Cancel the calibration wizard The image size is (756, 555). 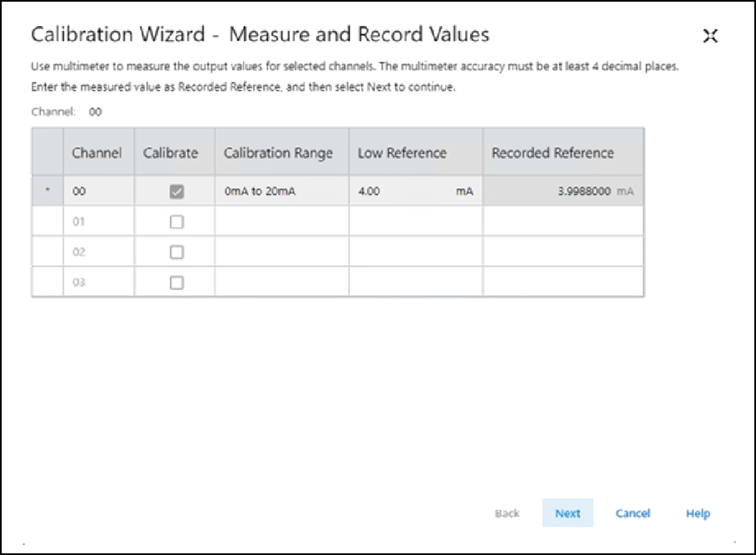[633, 513]
